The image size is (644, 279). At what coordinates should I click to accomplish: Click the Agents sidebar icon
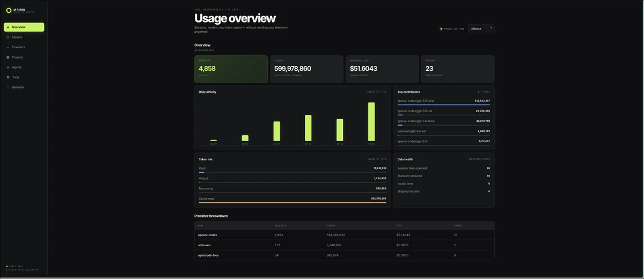point(8,67)
